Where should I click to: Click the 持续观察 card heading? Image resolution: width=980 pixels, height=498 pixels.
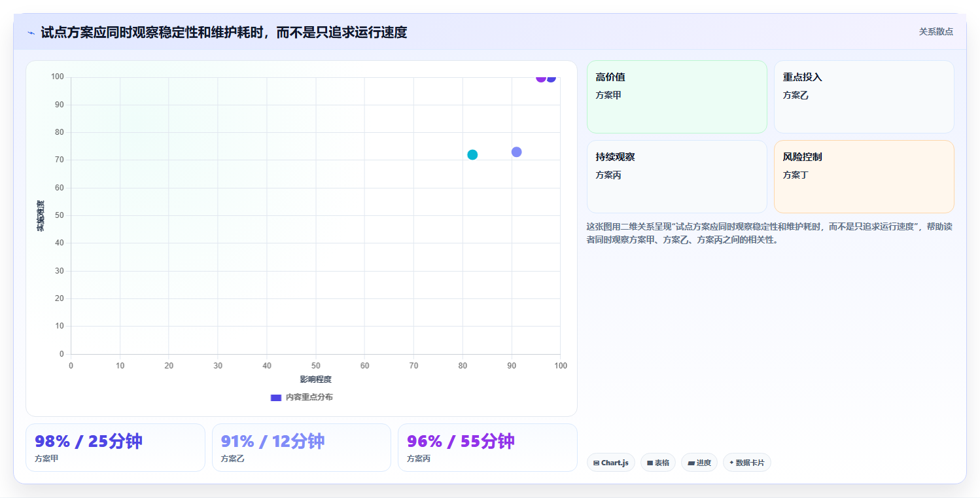point(615,157)
